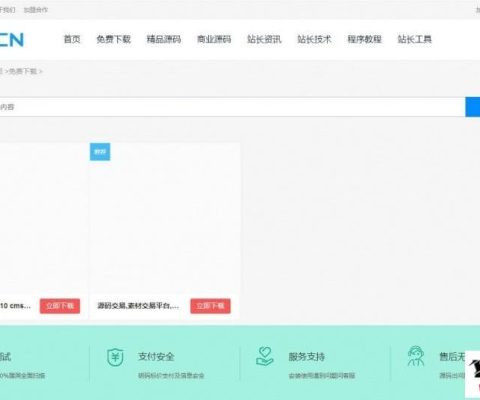Screen dimensions: 480x400
Task: Open the 源码交易,素材交易平台 card thumbnail
Action: point(164,219)
